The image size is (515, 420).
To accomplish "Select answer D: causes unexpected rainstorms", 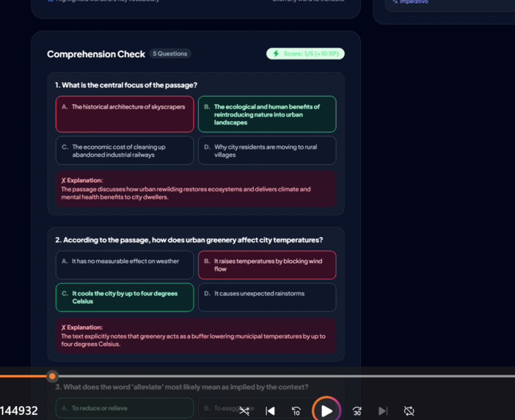I will point(267,298).
